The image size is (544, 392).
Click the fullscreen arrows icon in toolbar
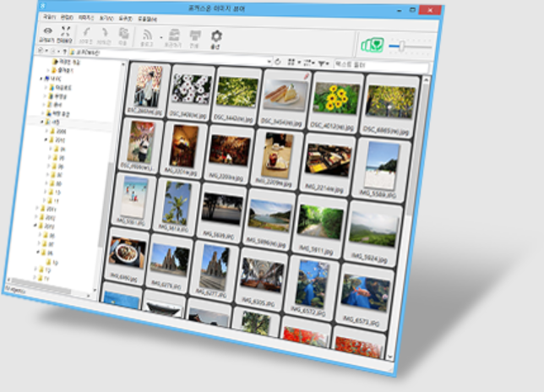[x=63, y=31]
